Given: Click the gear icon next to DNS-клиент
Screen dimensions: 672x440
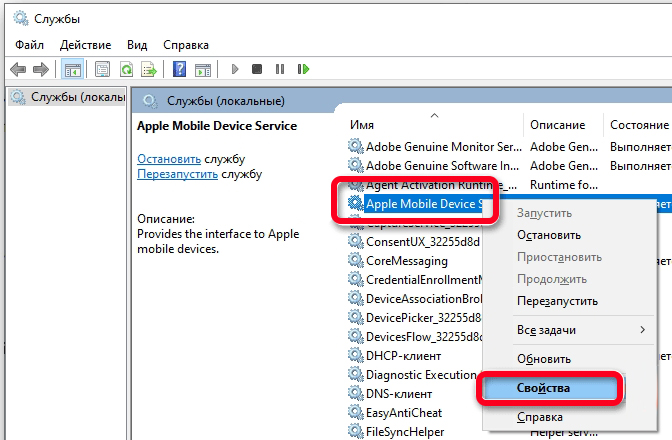Looking at the screenshot, I should coord(355,394).
